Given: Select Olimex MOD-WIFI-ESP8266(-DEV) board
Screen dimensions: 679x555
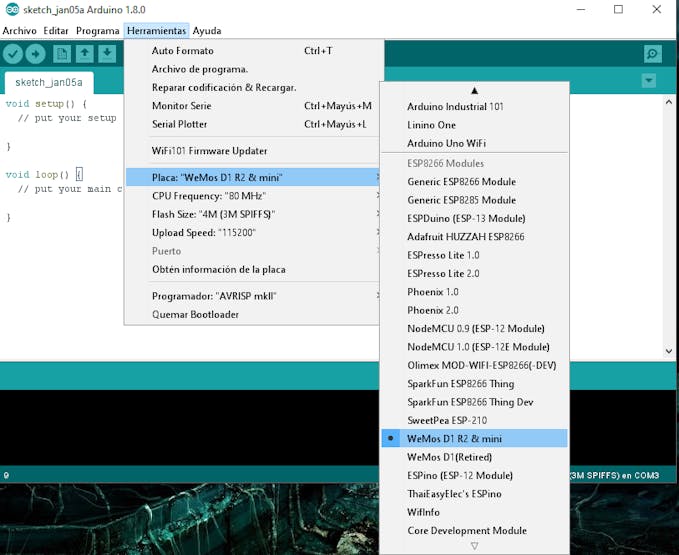Looking at the screenshot, I should (474, 365).
